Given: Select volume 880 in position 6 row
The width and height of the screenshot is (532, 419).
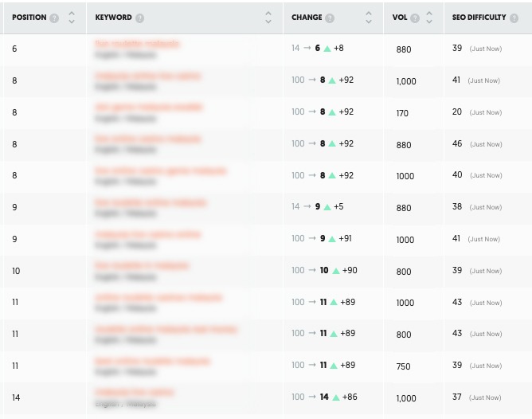Looking at the screenshot, I should pos(404,50).
